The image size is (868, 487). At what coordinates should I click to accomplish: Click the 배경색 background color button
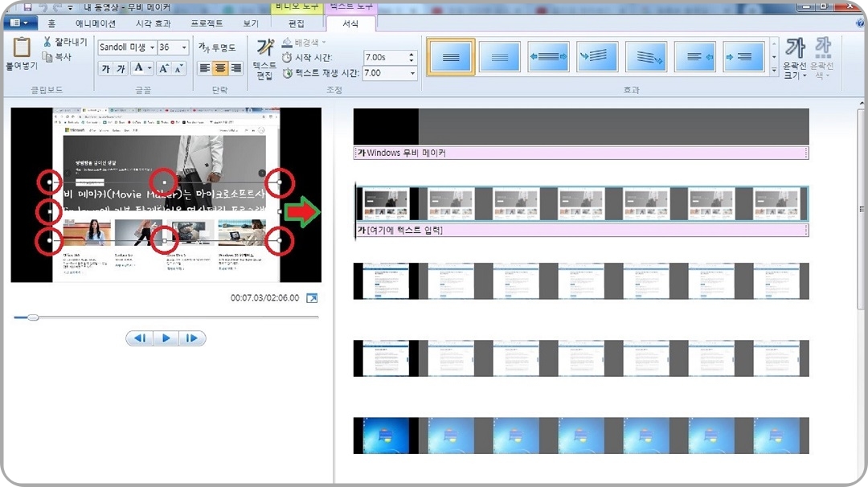click(303, 42)
